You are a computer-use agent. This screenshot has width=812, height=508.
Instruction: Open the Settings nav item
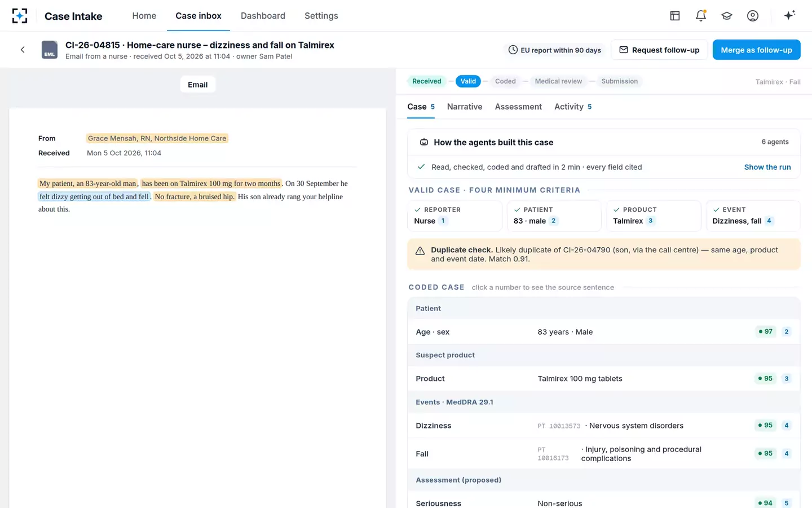(321, 16)
